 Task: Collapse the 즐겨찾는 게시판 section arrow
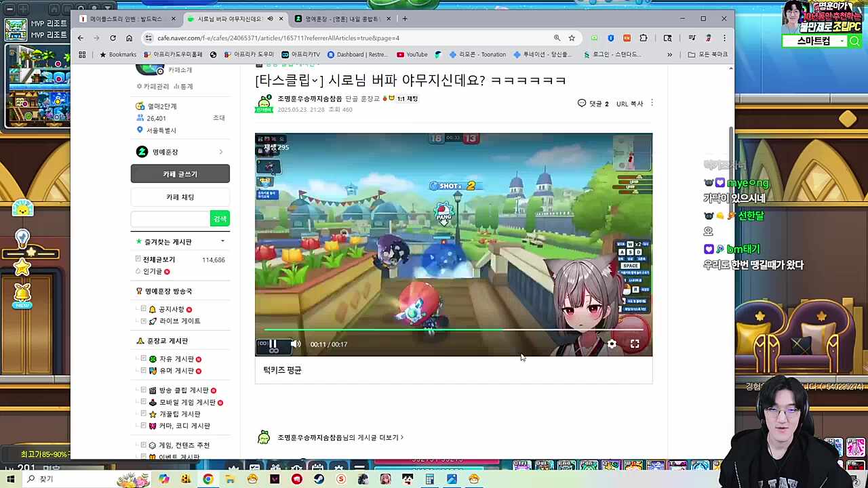coord(222,241)
